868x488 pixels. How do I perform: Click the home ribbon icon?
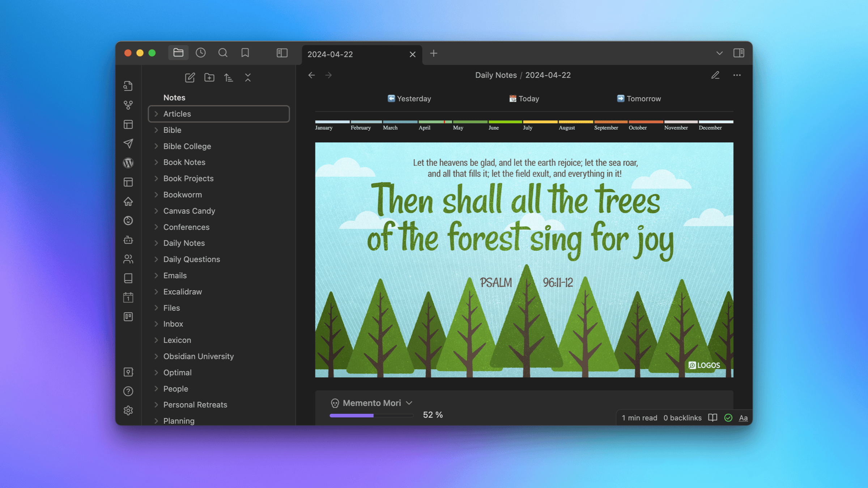coord(128,201)
